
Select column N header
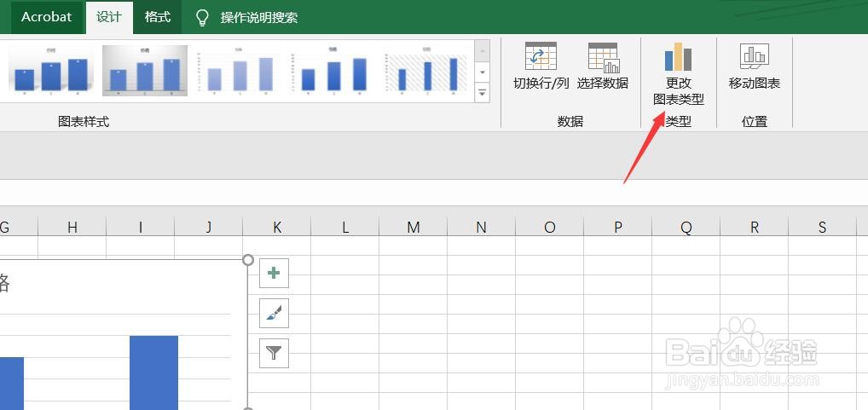(x=482, y=227)
